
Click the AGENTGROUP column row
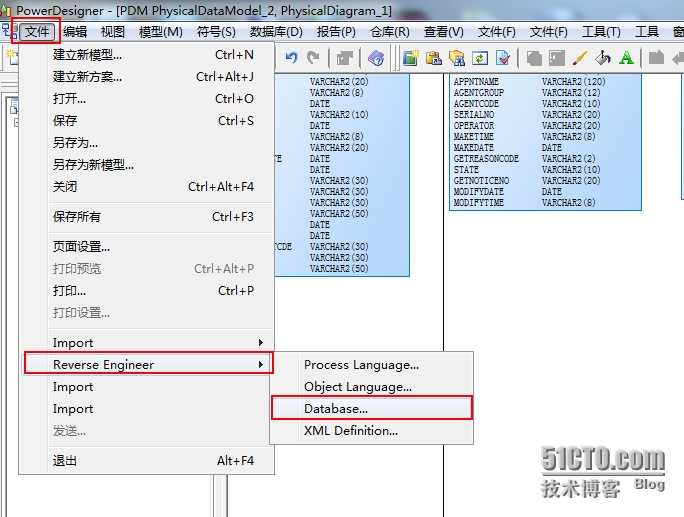pyautogui.click(x=545, y=92)
